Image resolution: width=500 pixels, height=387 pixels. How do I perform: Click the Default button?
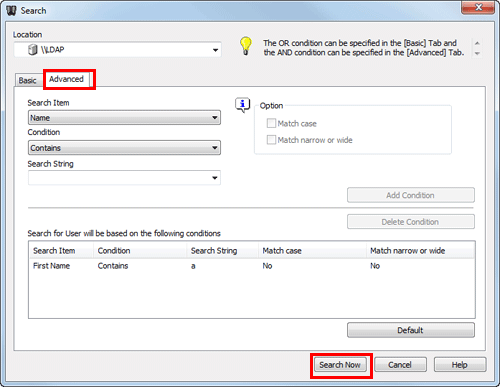411,330
